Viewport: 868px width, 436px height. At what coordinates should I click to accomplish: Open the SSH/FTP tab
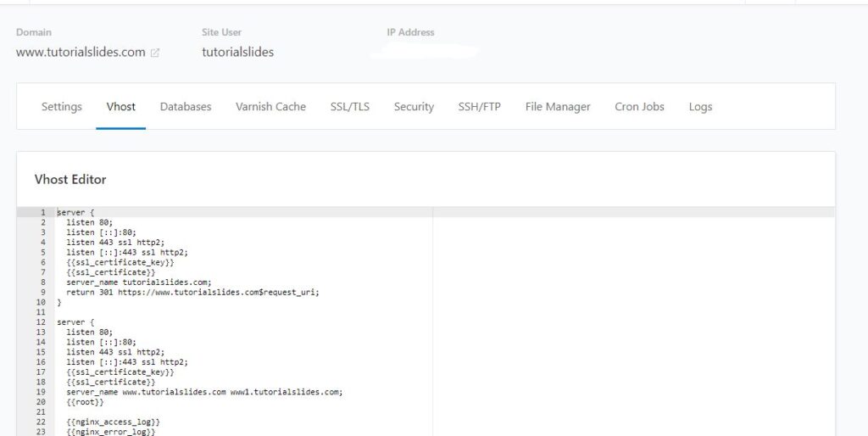(480, 106)
